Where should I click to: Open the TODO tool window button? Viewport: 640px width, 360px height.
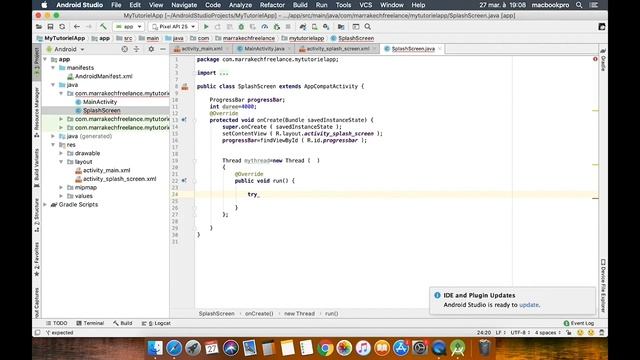click(56, 323)
